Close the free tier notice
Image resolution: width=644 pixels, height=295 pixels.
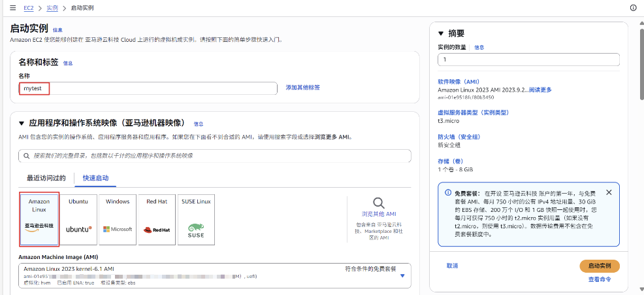point(609,192)
